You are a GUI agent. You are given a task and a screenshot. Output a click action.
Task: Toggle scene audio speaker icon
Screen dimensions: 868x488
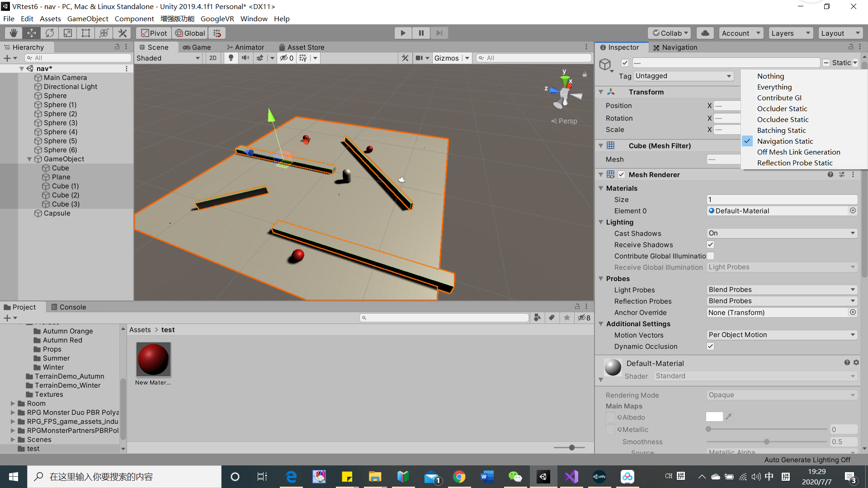pyautogui.click(x=245, y=58)
